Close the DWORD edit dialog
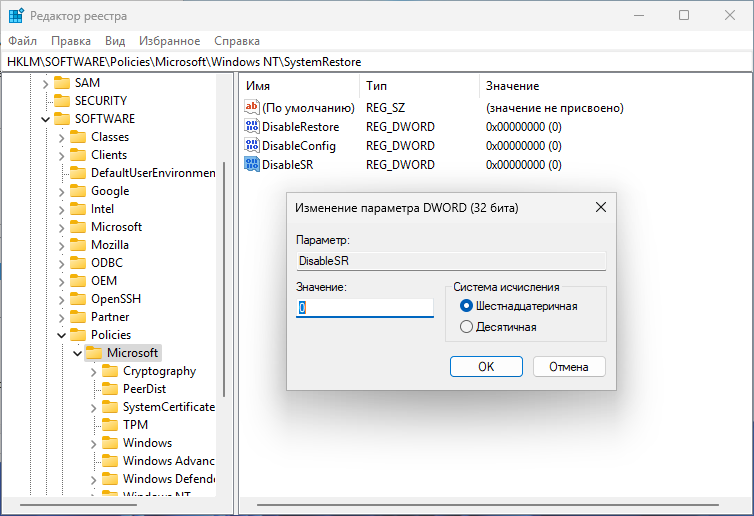The width and height of the screenshot is (754, 516). [600, 208]
